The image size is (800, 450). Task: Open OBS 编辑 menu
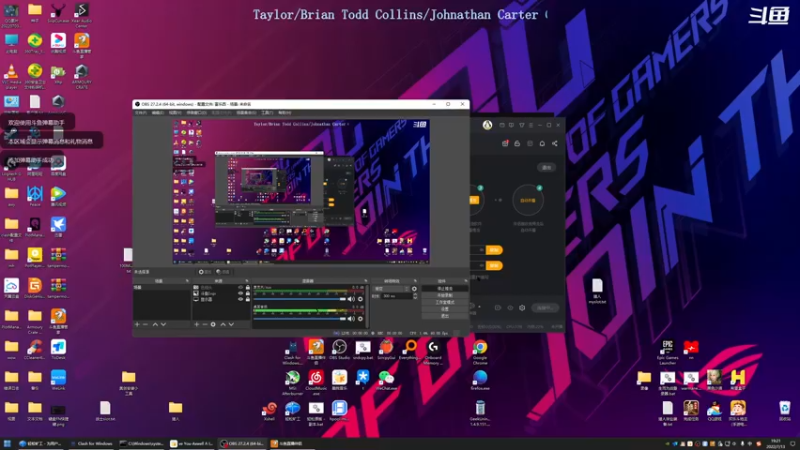coord(158,113)
